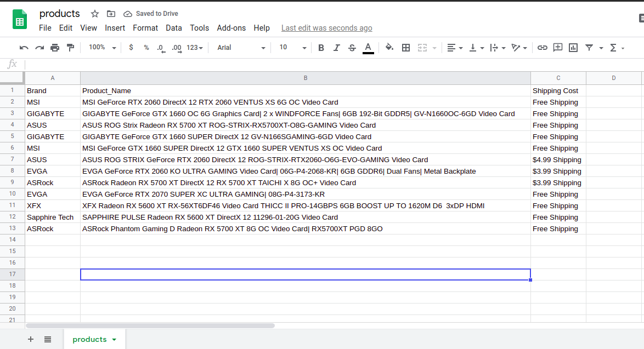Add a new sheet
The image size is (644, 349).
[x=30, y=339]
